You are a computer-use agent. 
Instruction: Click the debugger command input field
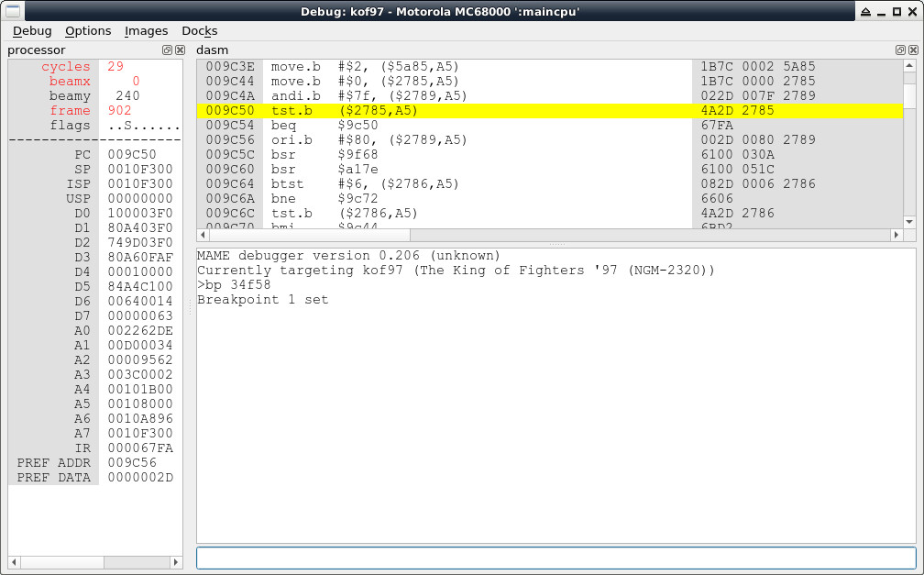pyautogui.click(x=556, y=558)
